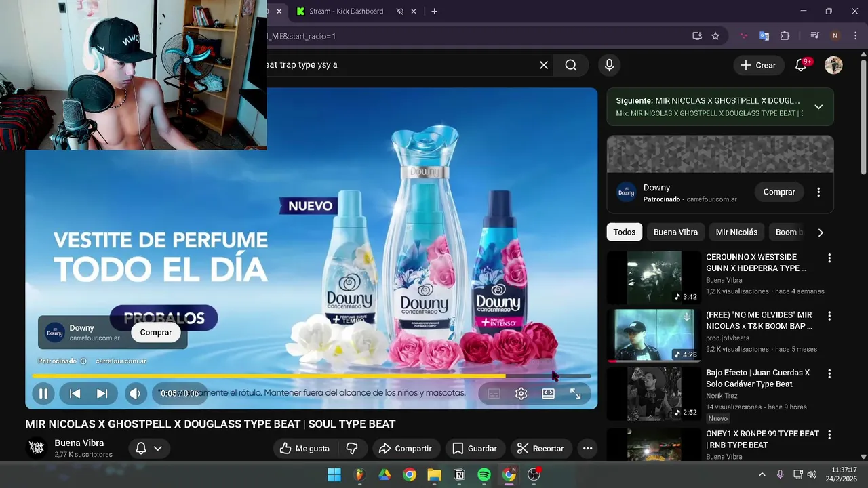
Task: Expand the Siguiente mix playlist panel
Action: (818, 107)
